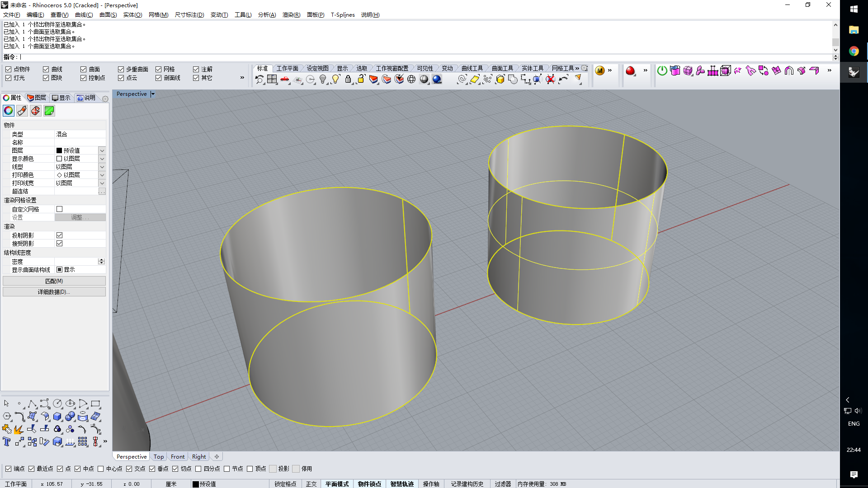Open the 打印颜色 dropdown
Screen dimensions: 868x488
tap(102, 175)
